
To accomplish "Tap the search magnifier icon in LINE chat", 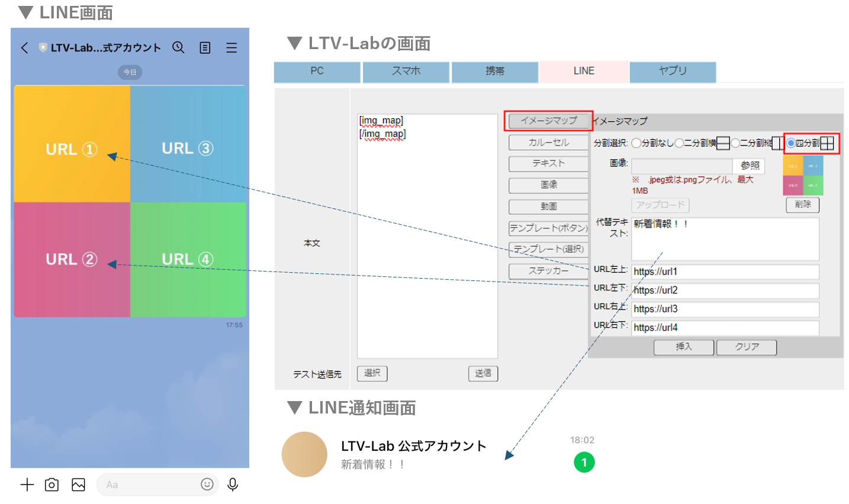I will coord(178,47).
